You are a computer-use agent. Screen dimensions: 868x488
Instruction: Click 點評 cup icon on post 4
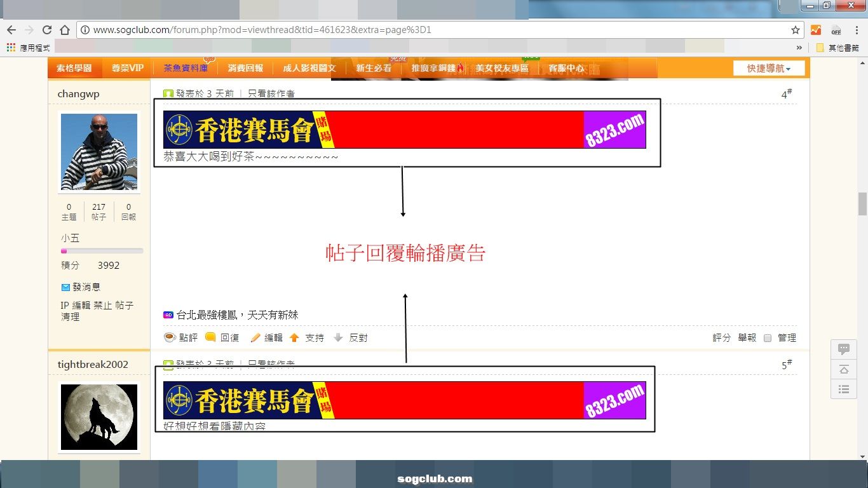pyautogui.click(x=170, y=338)
